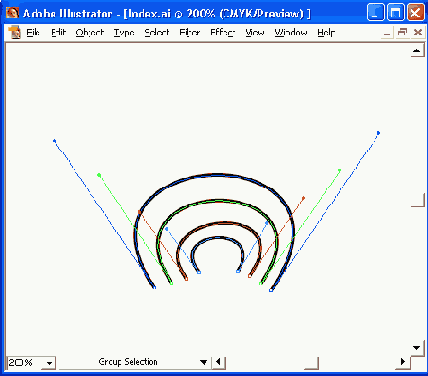The image size is (428, 376).
Task: Open the Window menu
Action: coord(291,33)
